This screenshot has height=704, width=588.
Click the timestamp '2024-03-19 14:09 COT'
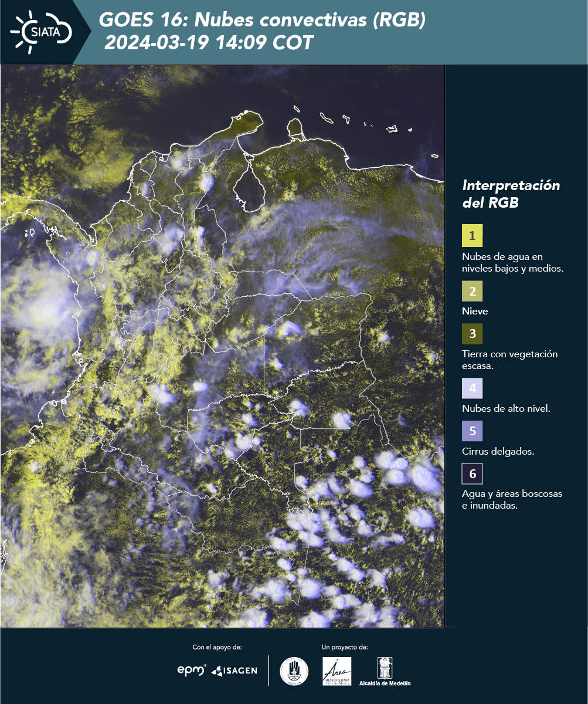pos(209,43)
